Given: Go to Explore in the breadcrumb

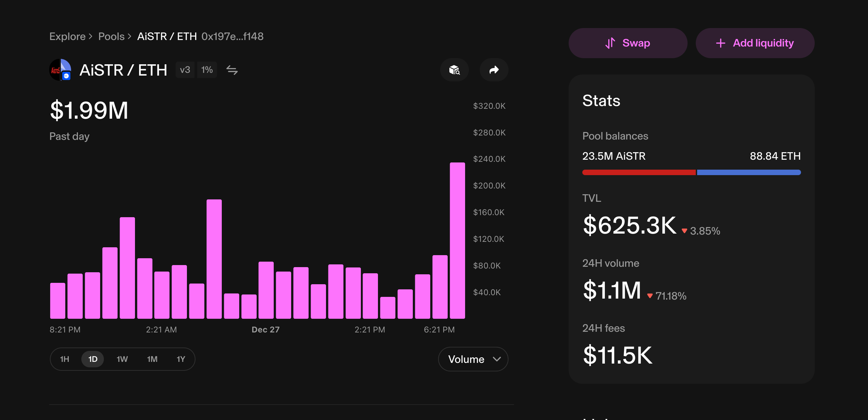Looking at the screenshot, I should [x=67, y=36].
